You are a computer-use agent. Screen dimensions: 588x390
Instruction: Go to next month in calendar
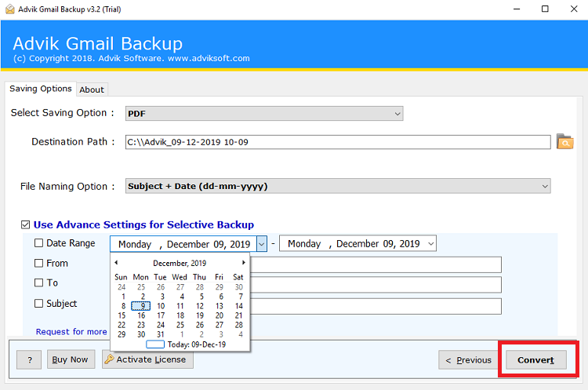pyautogui.click(x=243, y=263)
